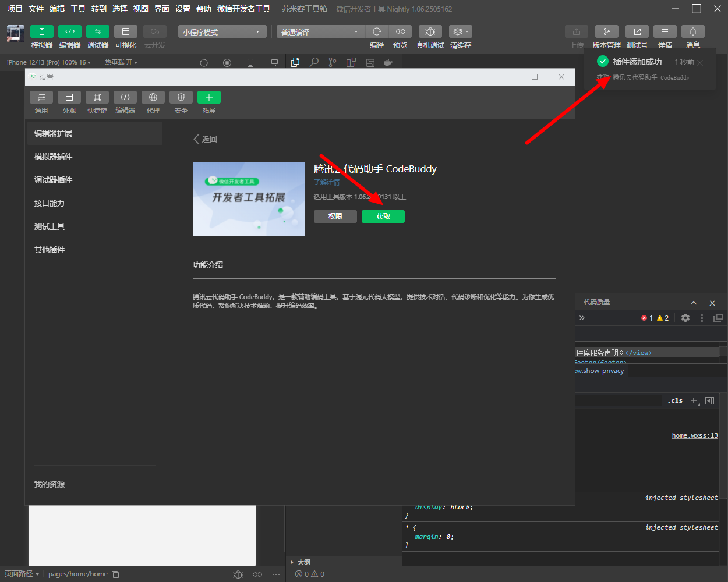Screen dimensions: 728x582
Task: Select 测试工具 in the sidebar
Action: [x=95, y=226]
